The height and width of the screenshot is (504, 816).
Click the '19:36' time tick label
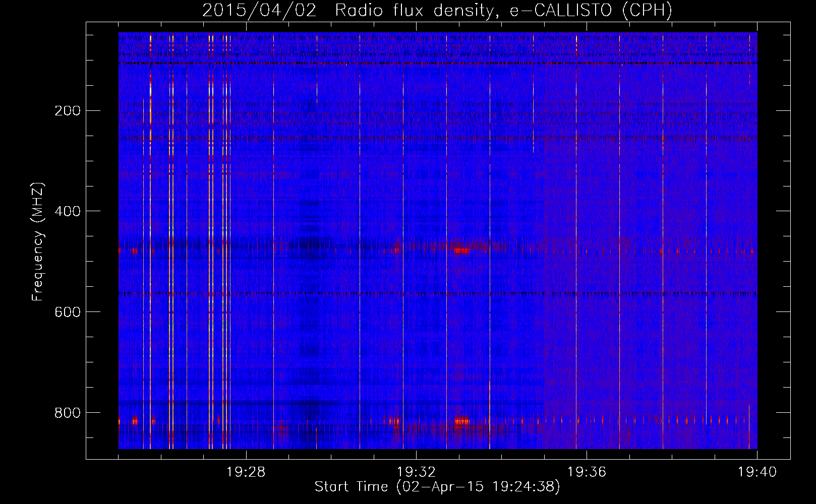tap(587, 472)
